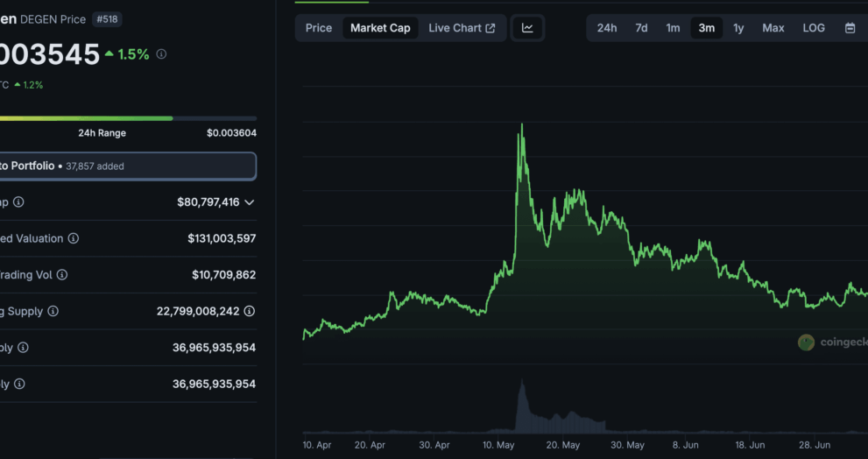Image resolution: width=868 pixels, height=459 pixels.
Task: Click the volume spike bar in mid May
Action: pyautogui.click(x=521, y=406)
